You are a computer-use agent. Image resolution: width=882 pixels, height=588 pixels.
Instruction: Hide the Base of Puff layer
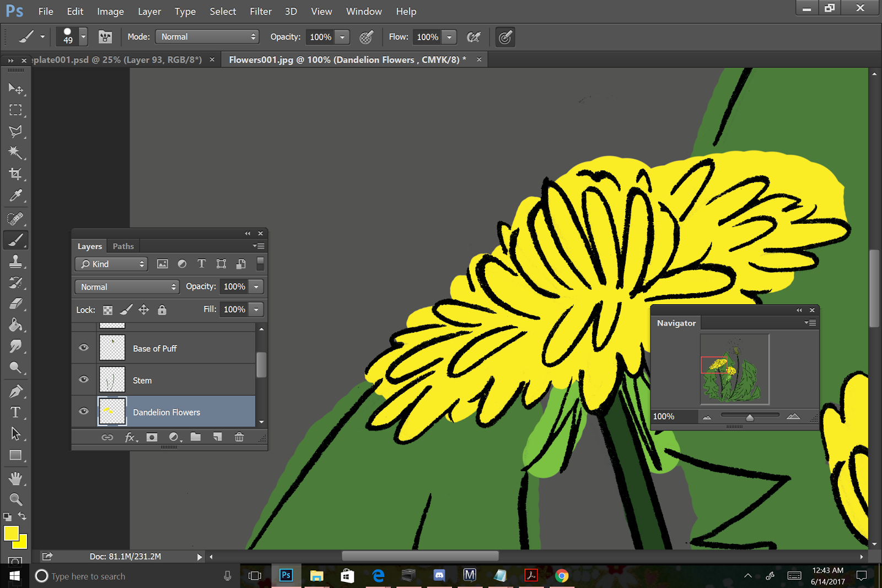84,348
